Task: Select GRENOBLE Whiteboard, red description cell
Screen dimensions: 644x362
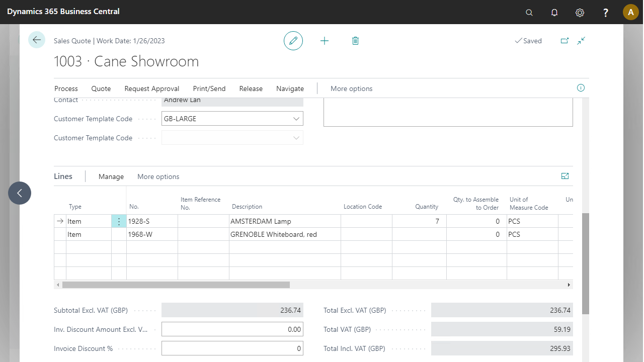Action: tap(285, 234)
